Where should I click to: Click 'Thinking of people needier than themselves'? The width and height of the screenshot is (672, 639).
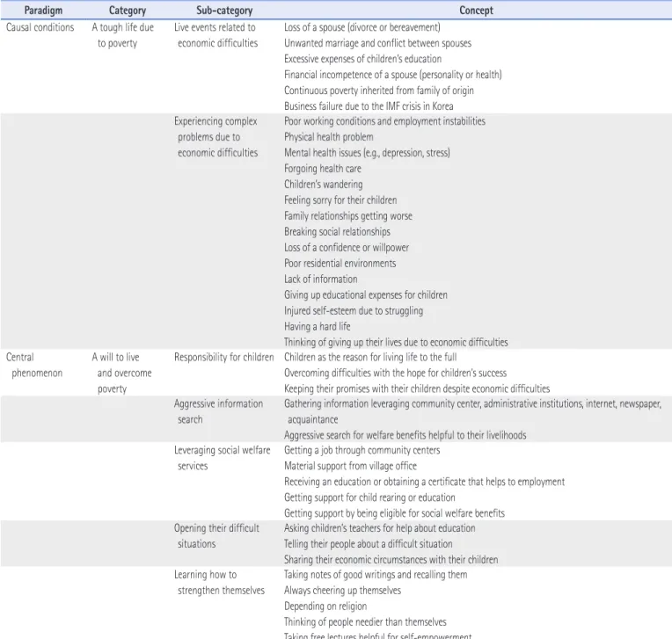(x=365, y=622)
